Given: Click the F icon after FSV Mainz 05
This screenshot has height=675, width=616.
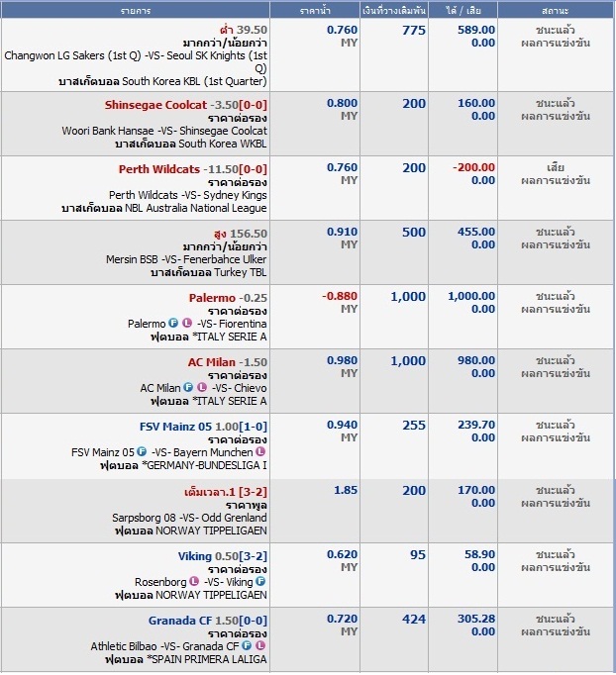Looking at the screenshot, I should coord(142,452).
